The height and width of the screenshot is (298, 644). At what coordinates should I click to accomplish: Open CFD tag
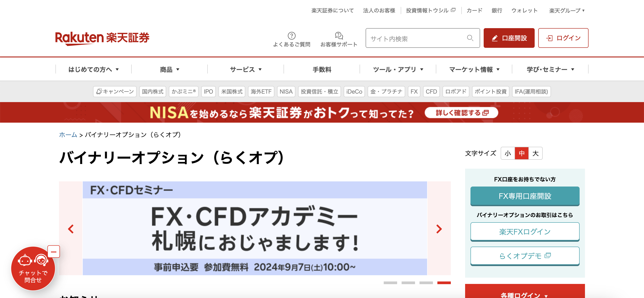(x=431, y=91)
